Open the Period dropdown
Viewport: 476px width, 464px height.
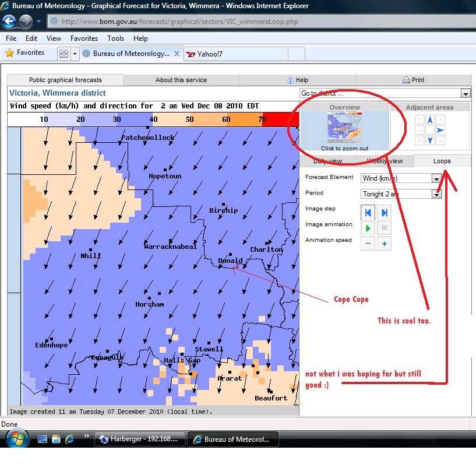click(x=436, y=194)
